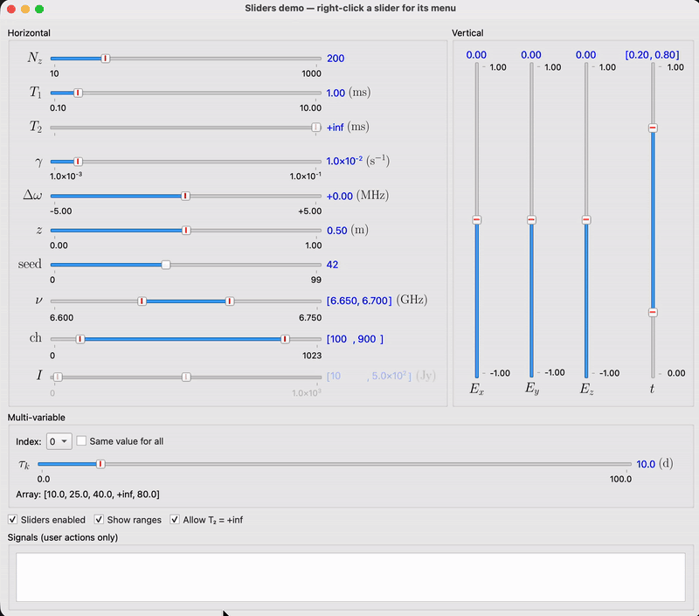Click the E_z vertical slider handle
699x616 pixels.
(x=586, y=219)
